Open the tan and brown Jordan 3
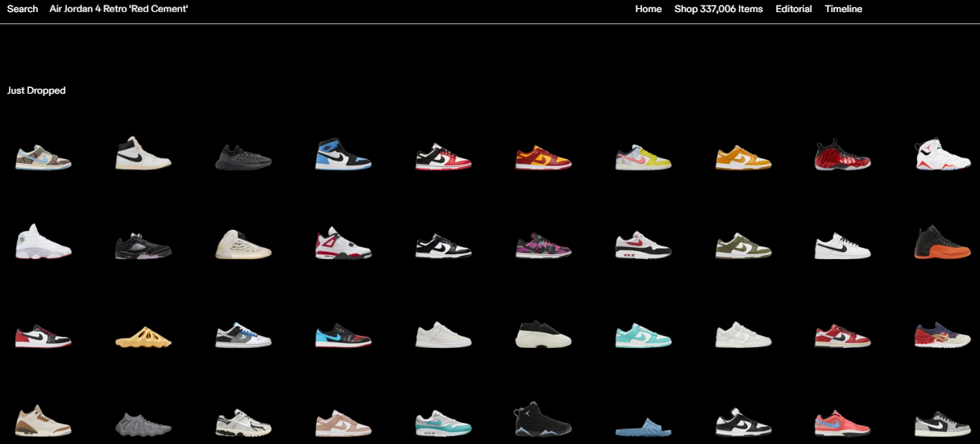Viewport: 980px width, 444px height. (x=44, y=421)
